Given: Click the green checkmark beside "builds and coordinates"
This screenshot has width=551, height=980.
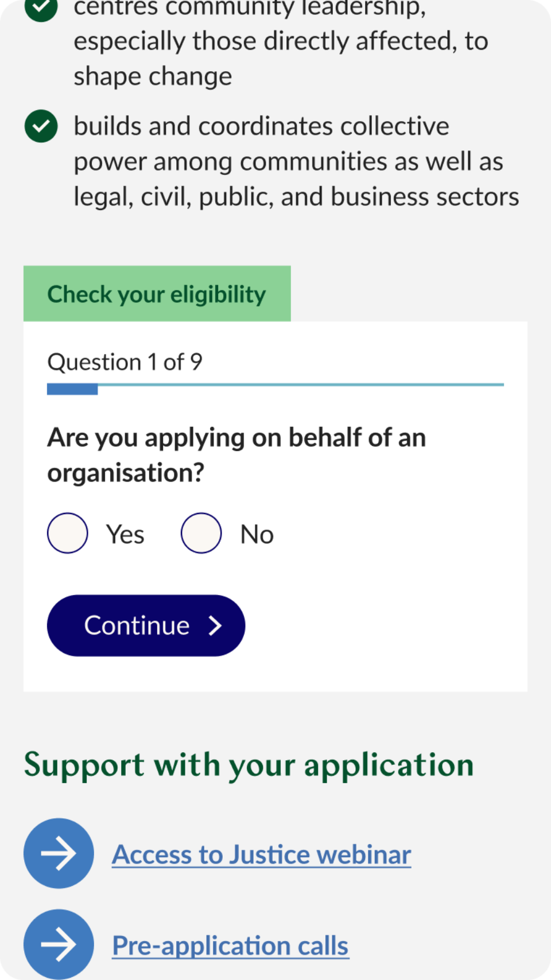Looking at the screenshot, I should pyautogui.click(x=41, y=126).
